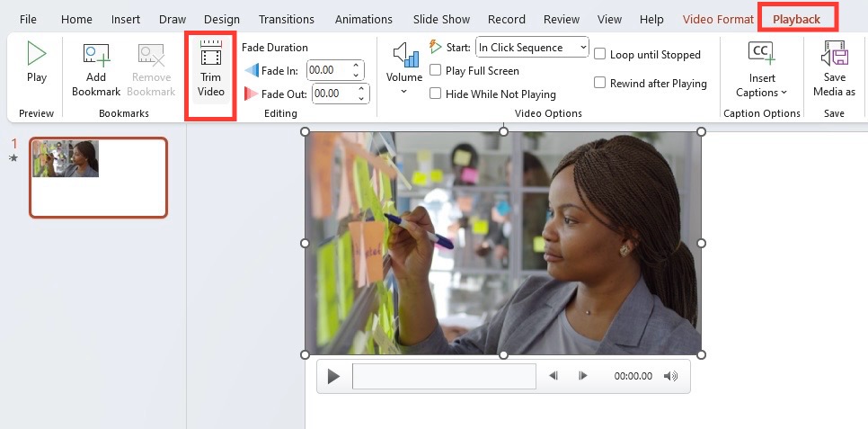
Task: Open the Help tab
Action: pos(651,20)
